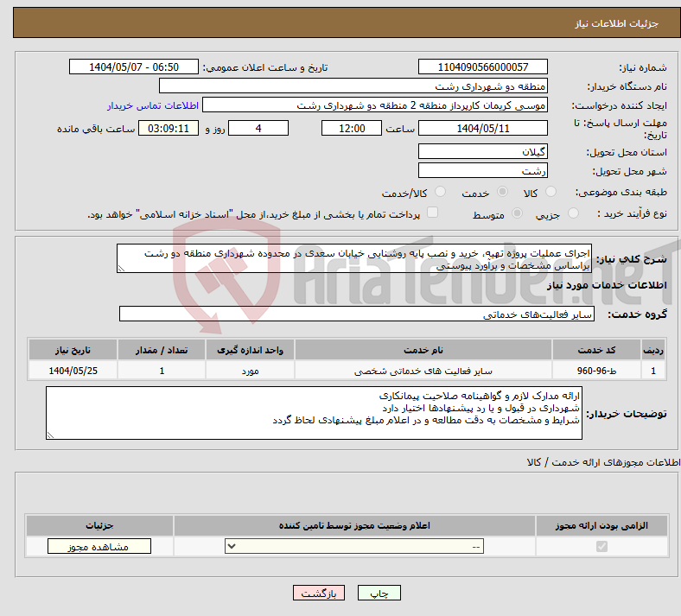Click the general need description textarea

click(354, 258)
